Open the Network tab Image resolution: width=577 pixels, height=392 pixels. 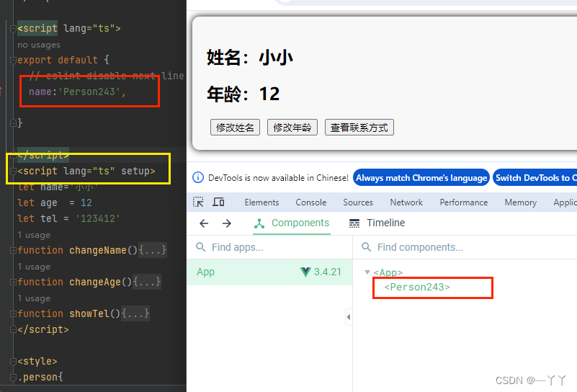point(406,202)
